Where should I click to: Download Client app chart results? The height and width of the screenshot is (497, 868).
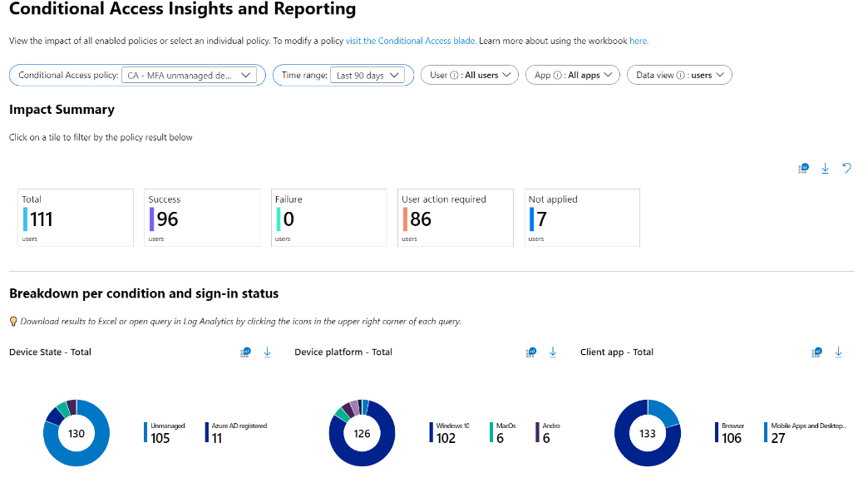point(838,352)
